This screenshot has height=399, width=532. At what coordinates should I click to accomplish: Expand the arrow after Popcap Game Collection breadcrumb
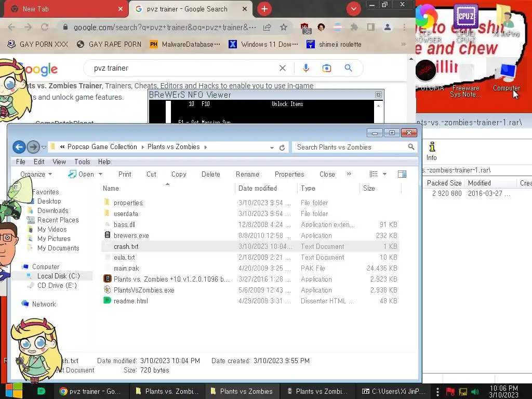(142, 147)
